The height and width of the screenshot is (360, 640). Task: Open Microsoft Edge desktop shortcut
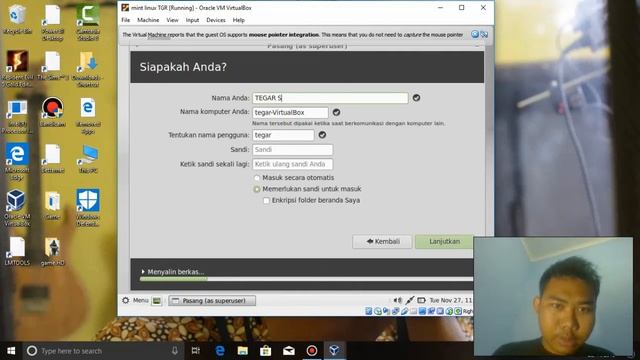coord(17,162)
